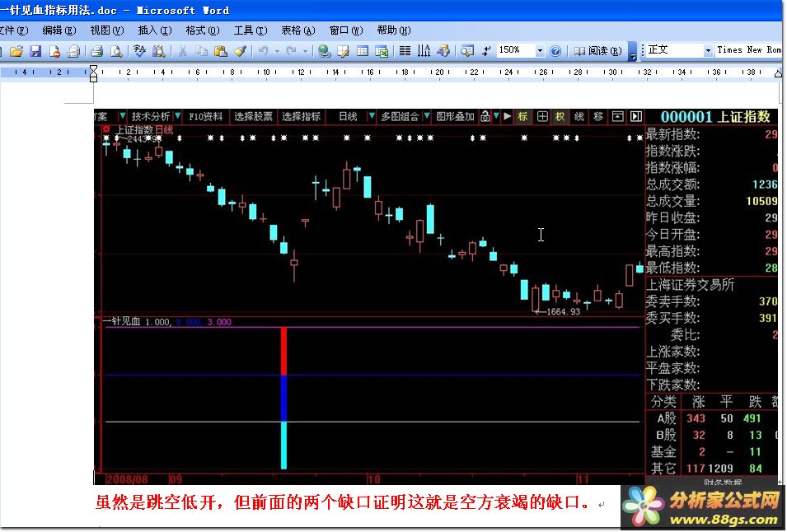Open the 视图 menu
This screenshot has height=532, width=787.
pyautogui.click(x=106, y=30)
